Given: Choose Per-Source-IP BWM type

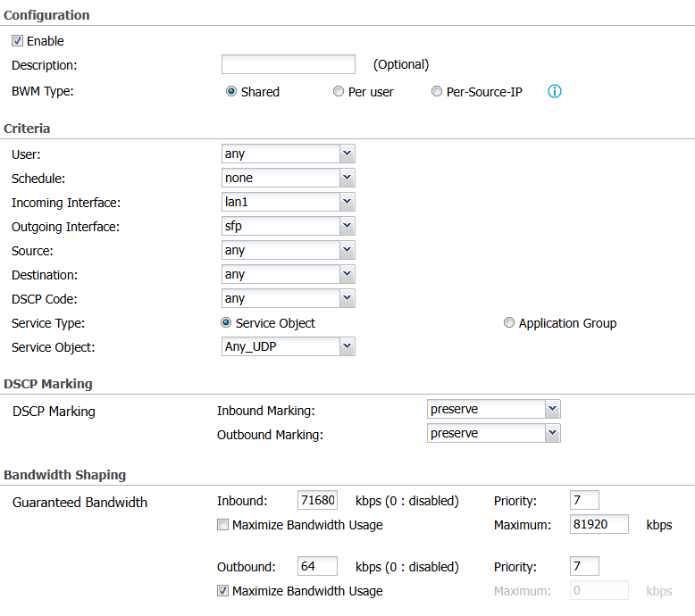Looking at the screenshot, I should tap(437, 91).
